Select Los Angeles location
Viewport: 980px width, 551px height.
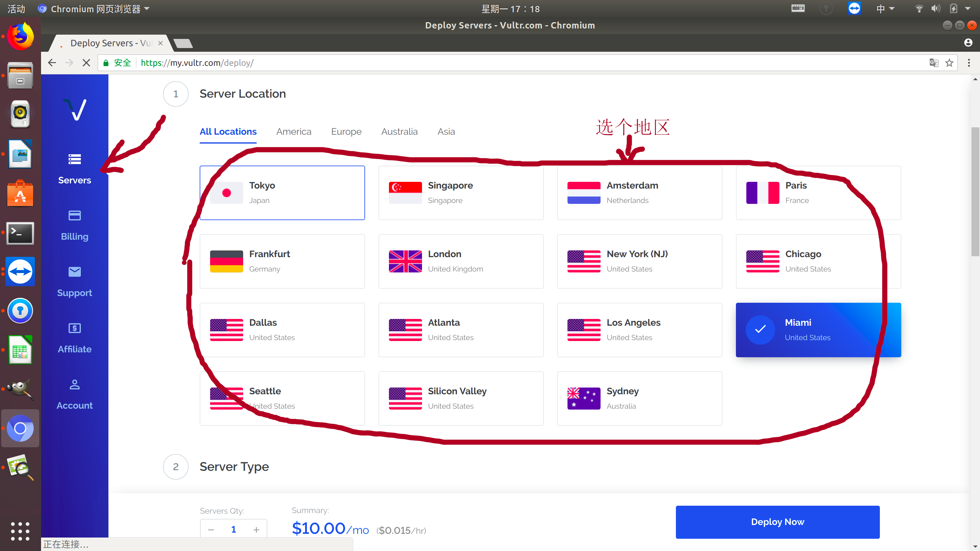pos(639,330)
